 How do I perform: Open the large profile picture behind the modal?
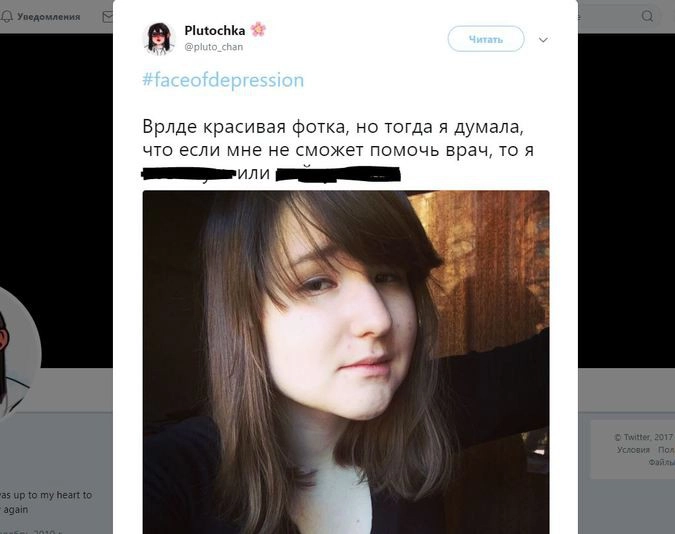click(19, 353)
